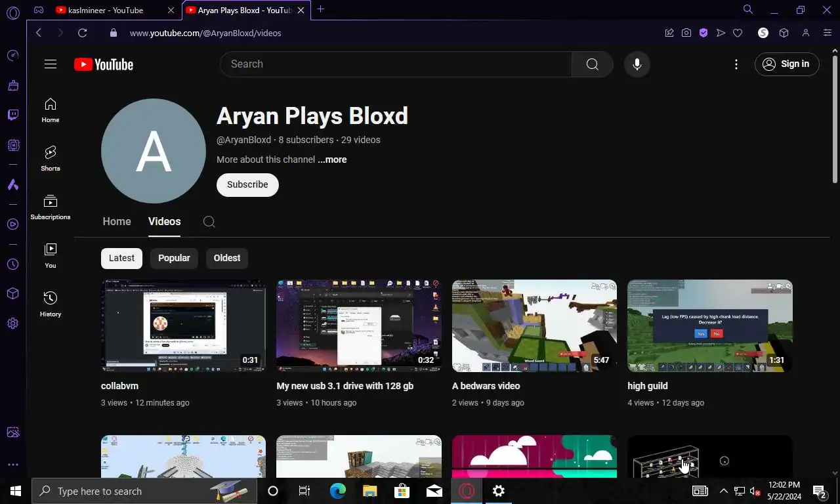
Task: Reload the page in browser toolbar
Action: [x=82, y=33]
